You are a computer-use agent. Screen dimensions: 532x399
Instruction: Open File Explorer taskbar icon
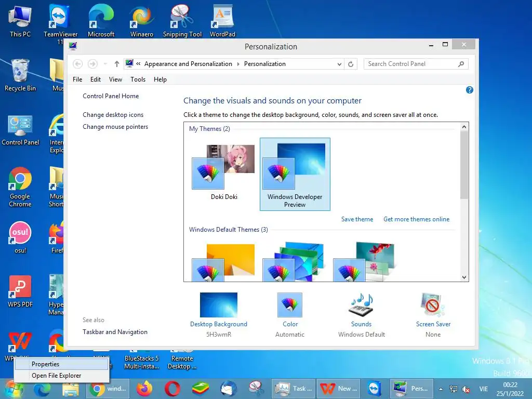[71, 389]
